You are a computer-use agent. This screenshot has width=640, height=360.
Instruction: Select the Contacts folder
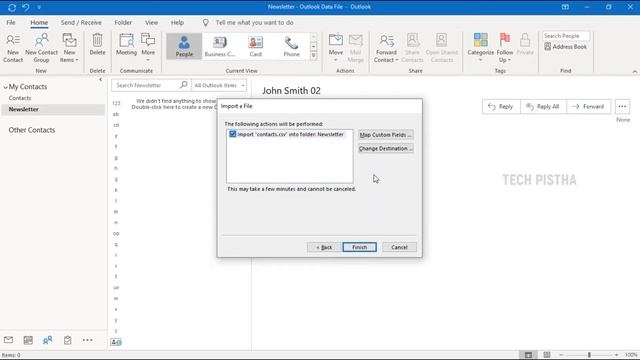click(20, 98)
